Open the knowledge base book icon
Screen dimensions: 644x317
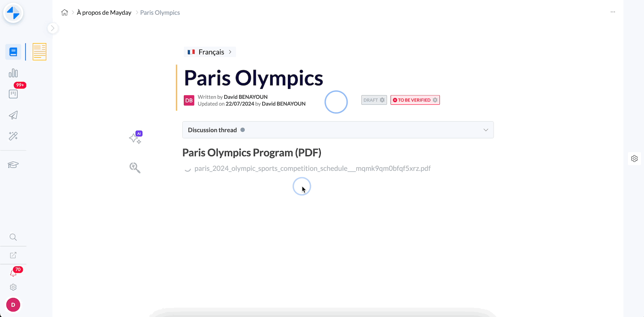pos(13,52)
